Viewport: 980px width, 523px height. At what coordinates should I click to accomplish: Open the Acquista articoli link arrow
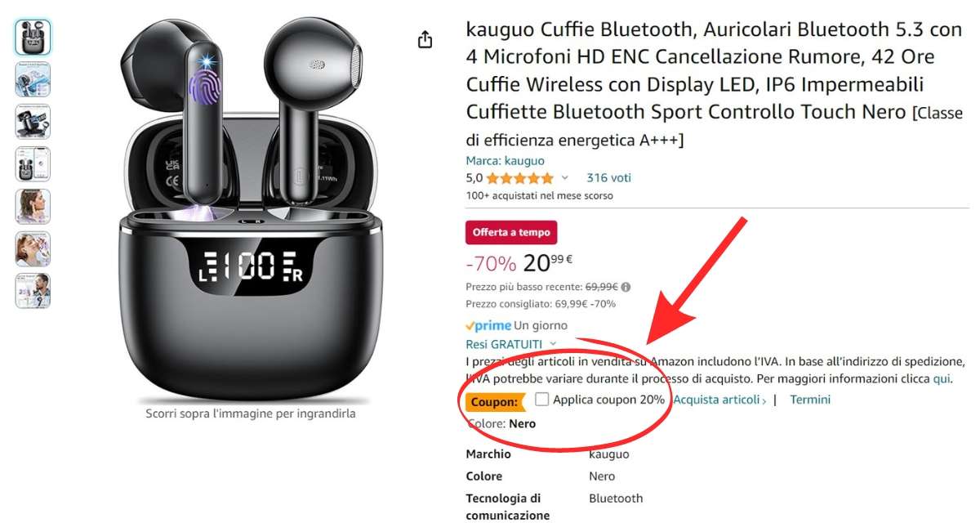(x=719, y=400)
